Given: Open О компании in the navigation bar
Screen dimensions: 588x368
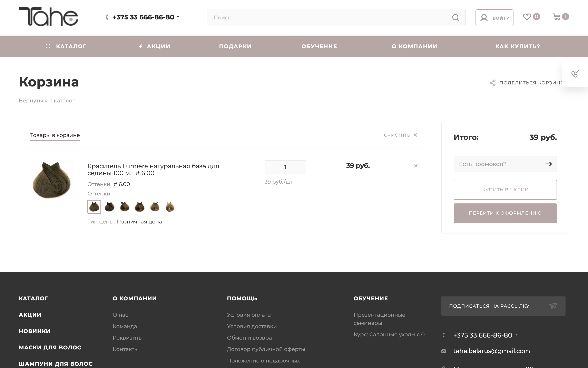Looking at the screenshot, I should (x=414, y=46).
